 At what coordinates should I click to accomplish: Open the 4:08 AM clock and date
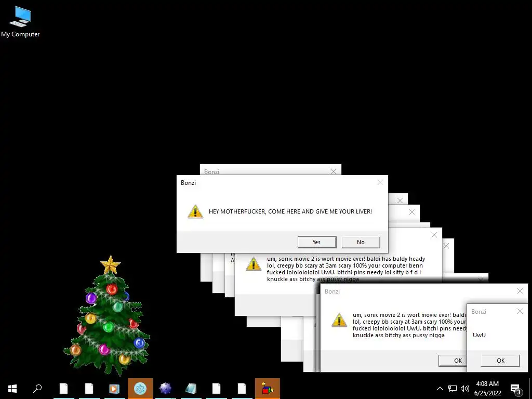click(487, 389)
